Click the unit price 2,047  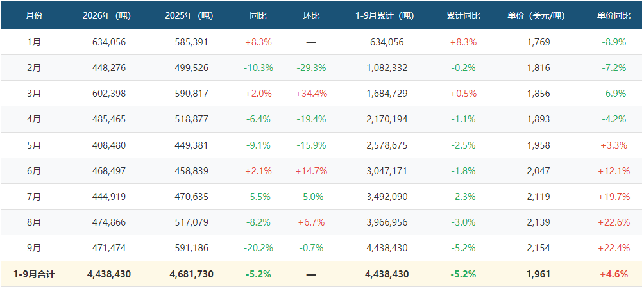click(538, 170)
